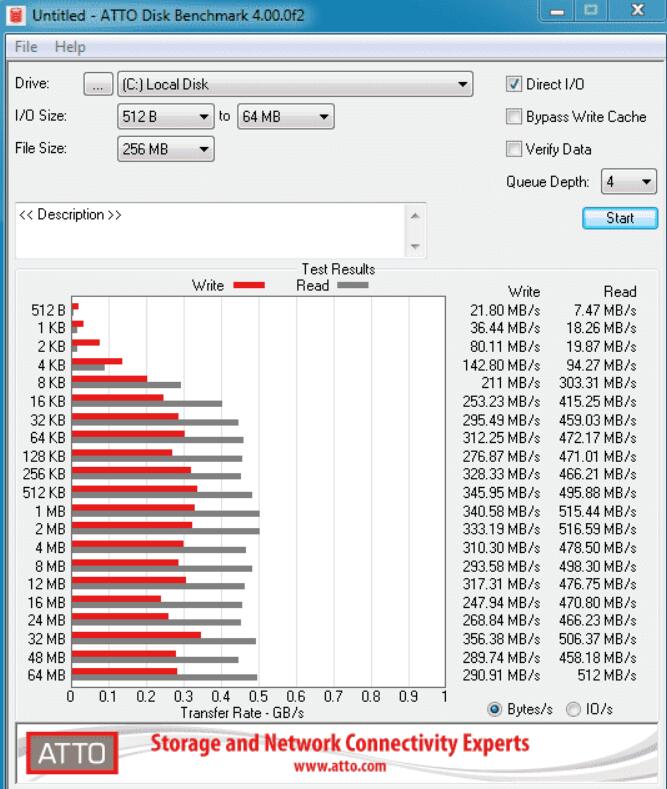
Task: Open the (C:) Local Disk drive dropdown
Action: coord(295,84)
